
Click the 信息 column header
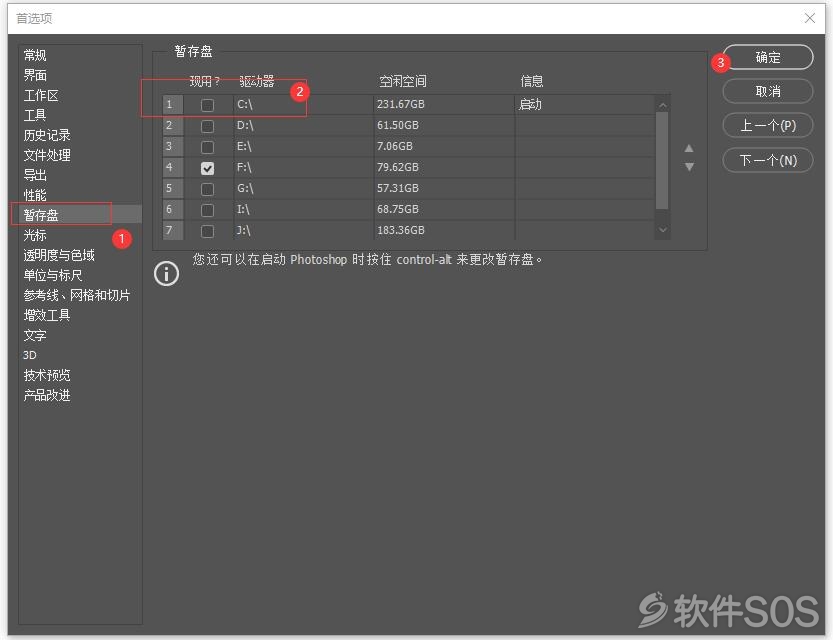point(532,81)
